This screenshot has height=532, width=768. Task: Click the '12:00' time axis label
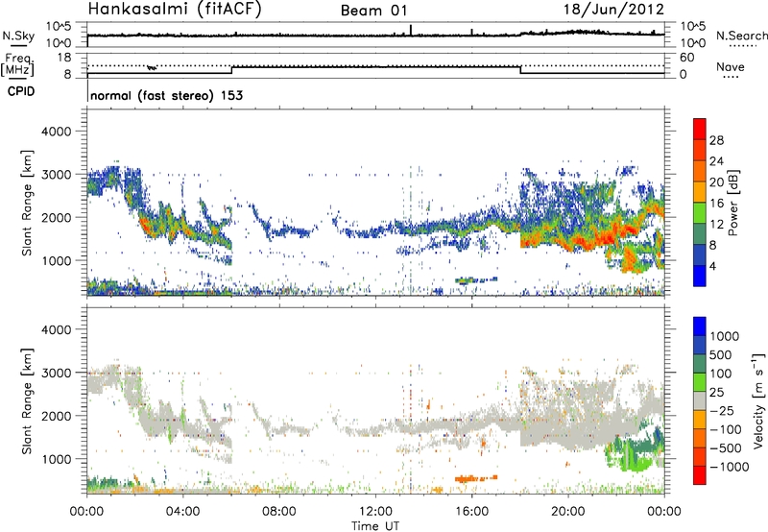coord(375,511)
